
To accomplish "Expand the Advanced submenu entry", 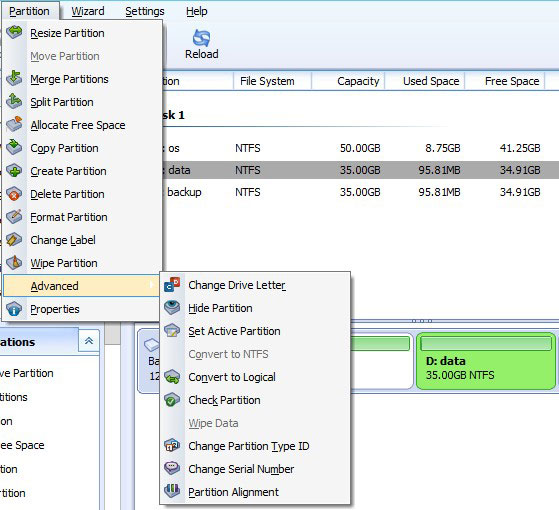I will click(x=81, y=286).
